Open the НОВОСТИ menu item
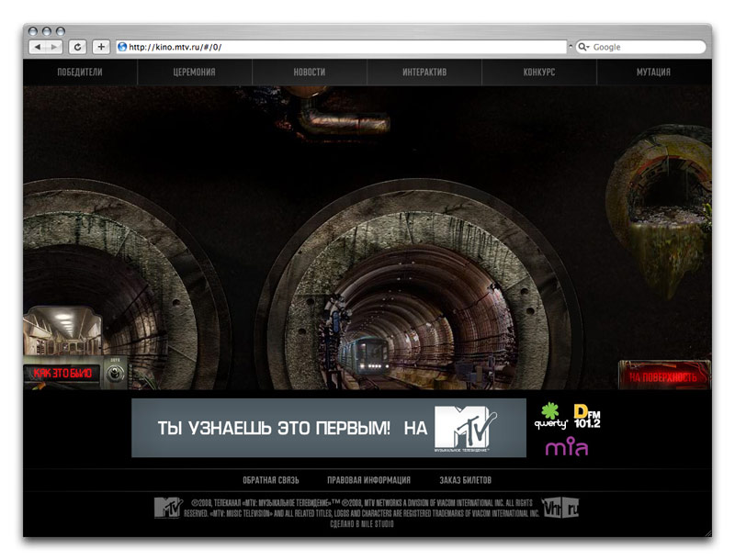This screenshot has width=735, height=560. 310,73
